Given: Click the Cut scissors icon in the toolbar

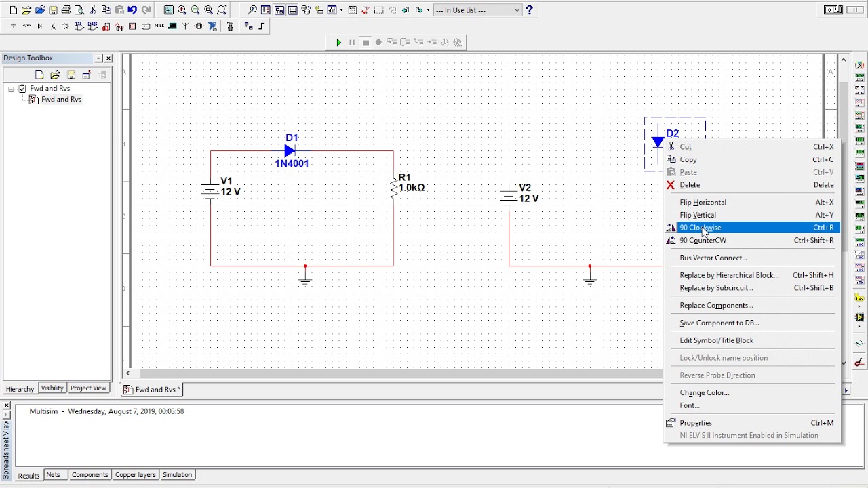Looking at the screenshot, I should click(92, 10).
